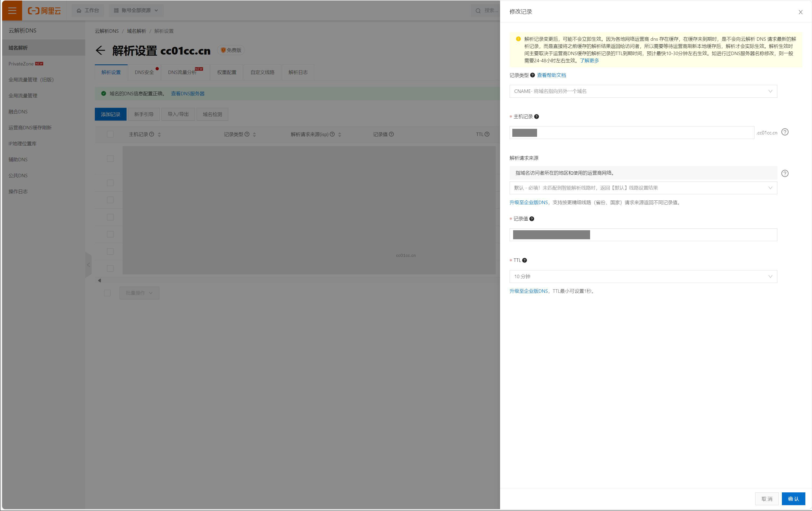Toggle the checkbox beside 批量操作
This screenshot has width=812, height=511.
pyautogui.click(x=107, y=293)
